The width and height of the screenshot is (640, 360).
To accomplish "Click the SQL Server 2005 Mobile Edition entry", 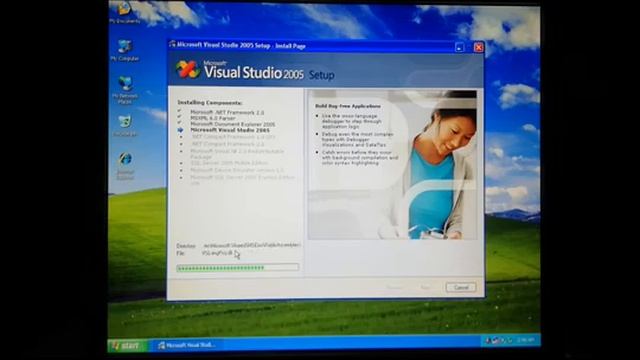I will [229, 163].
